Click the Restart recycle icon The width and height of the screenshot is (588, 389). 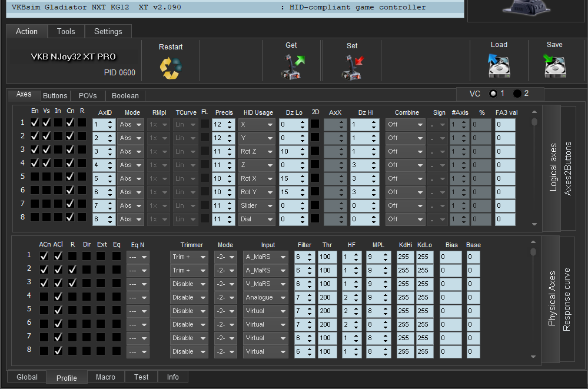click(171, 68)
